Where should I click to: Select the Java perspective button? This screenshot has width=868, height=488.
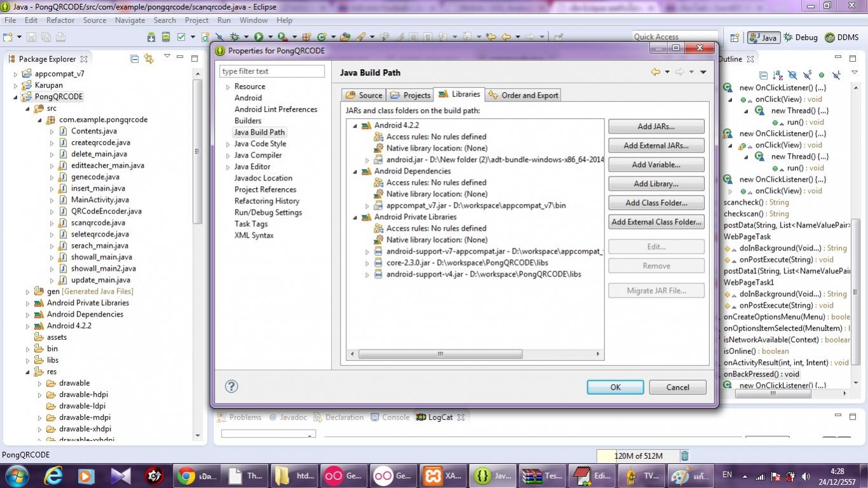pos(763,37)
